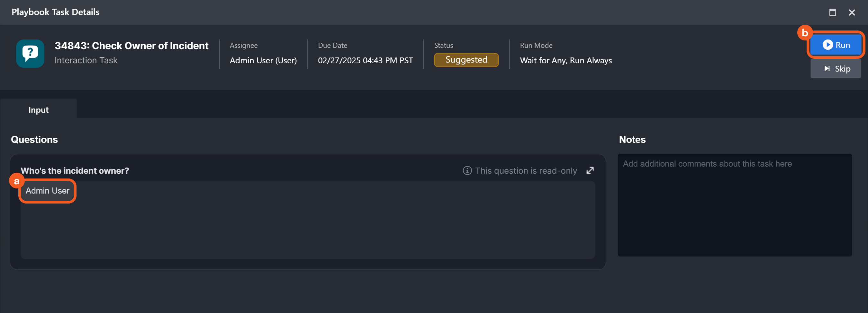This screenshot has width=868, height=313.
Task: Switch to the Input tab
Action: tap(38, 110)
